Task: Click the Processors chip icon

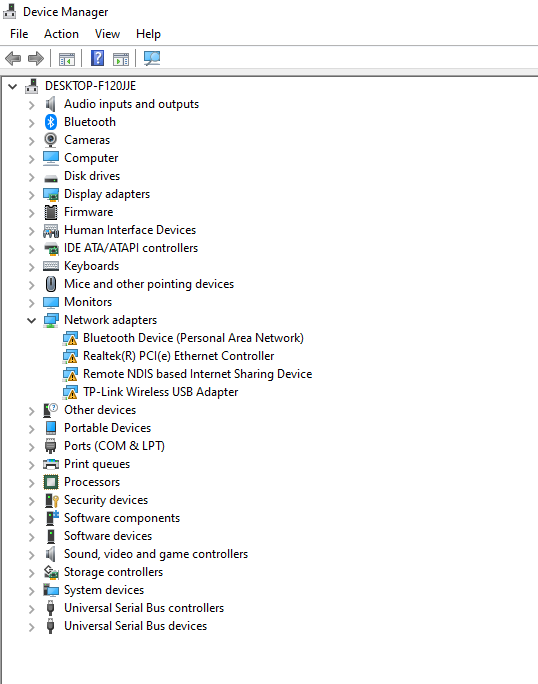Action: pyautogui.click(x=51, y=482)
